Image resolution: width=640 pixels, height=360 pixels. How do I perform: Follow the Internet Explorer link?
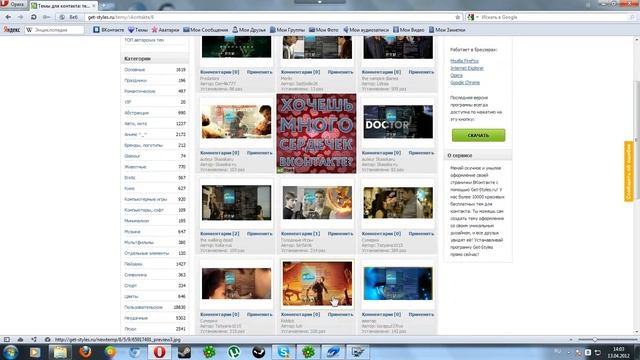[467, 68]
